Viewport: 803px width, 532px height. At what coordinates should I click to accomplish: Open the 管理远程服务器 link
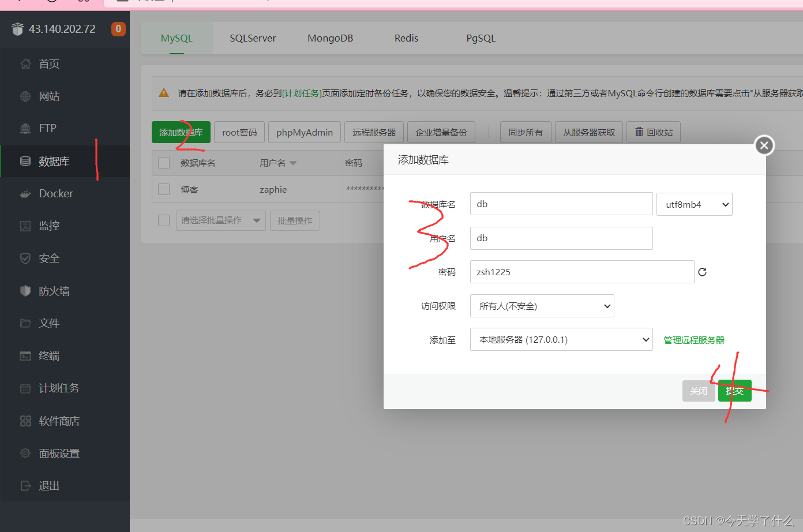point(694,340)
